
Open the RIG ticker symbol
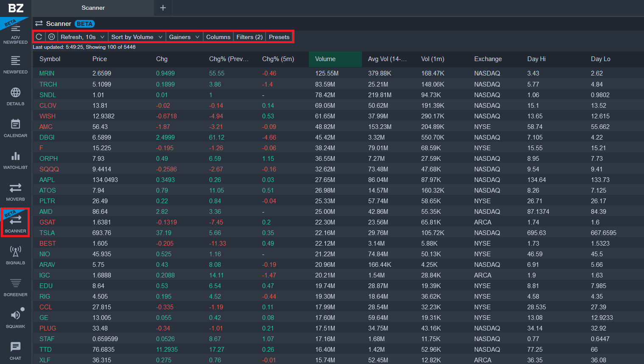(45, 297)
